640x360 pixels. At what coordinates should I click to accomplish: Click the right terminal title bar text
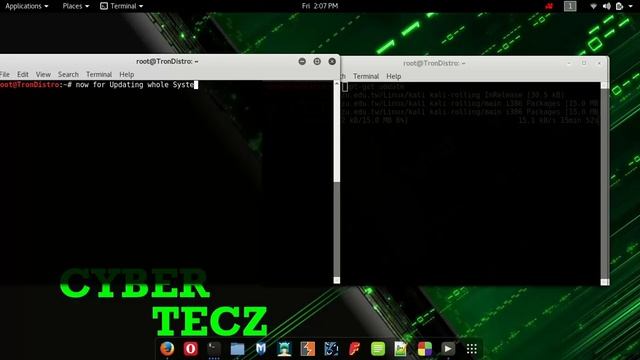coord(434,63)
